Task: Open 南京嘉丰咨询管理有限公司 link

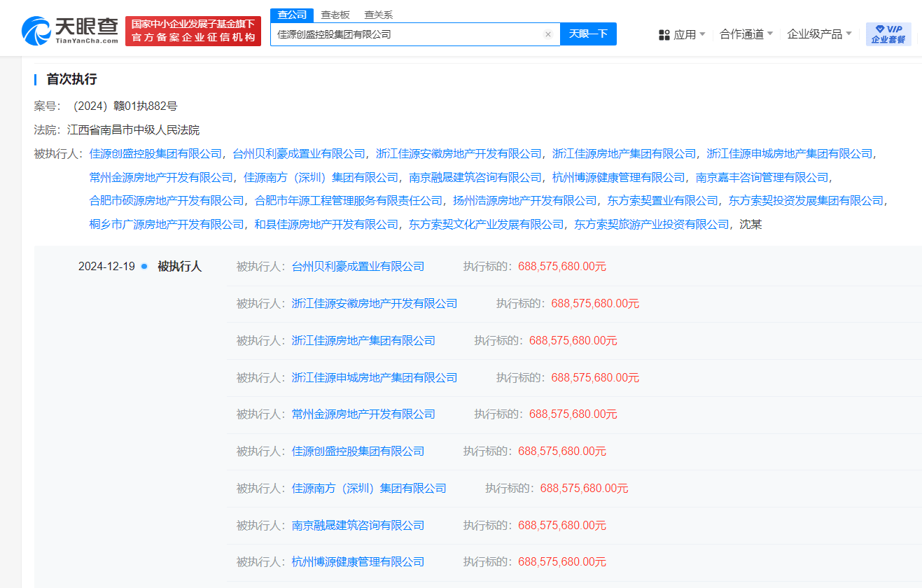Action: coord(762,177)
